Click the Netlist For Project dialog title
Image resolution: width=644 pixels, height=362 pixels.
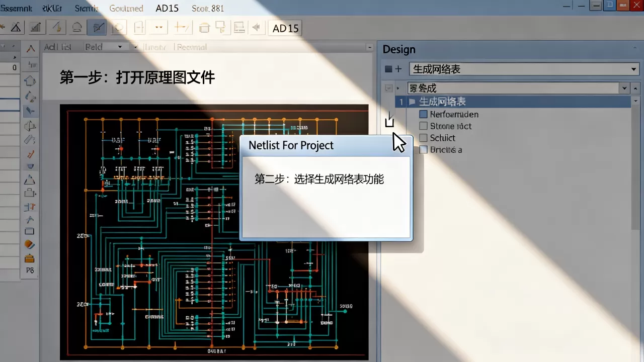[x=291, y=145]
